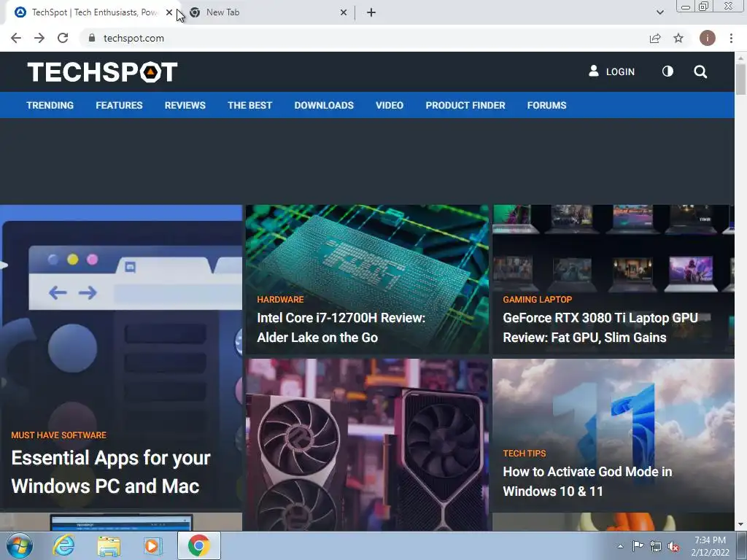Go to the DOWNLOADS section

point(324,105)
